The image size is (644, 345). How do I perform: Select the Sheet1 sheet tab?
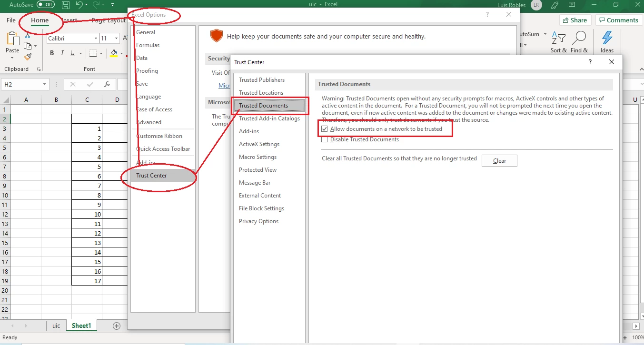pos(81,325)
